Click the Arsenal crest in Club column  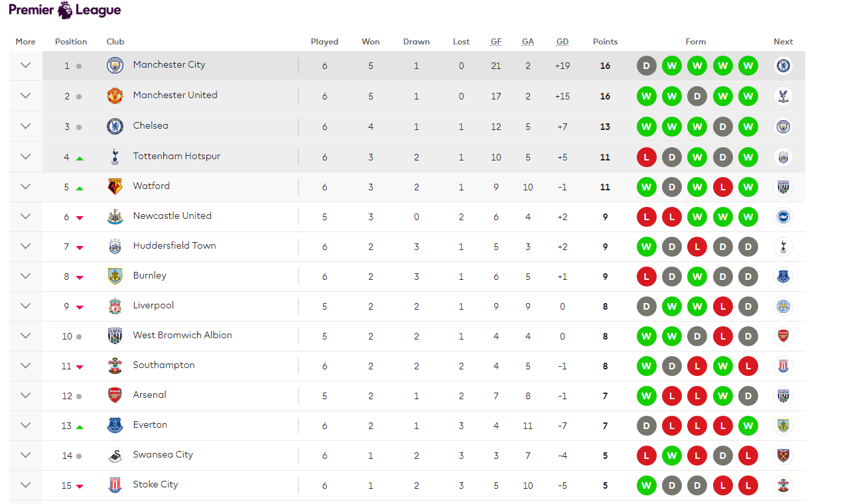115,396
